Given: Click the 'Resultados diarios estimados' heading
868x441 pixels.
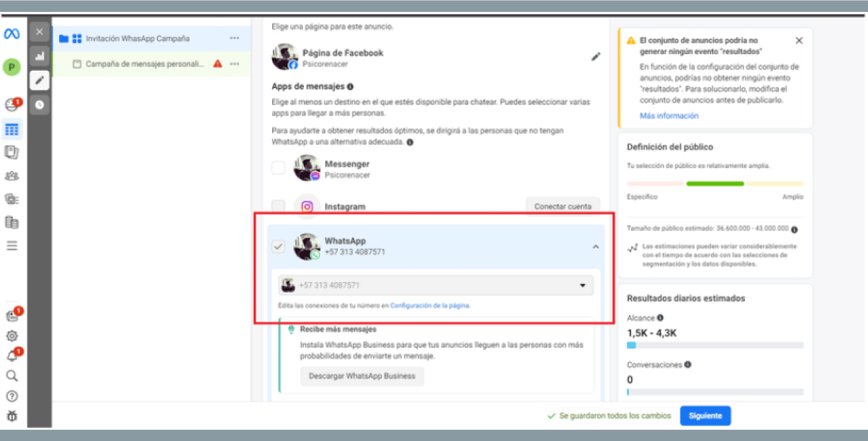Looking at the screenshot, I should (x=686, y=298).
